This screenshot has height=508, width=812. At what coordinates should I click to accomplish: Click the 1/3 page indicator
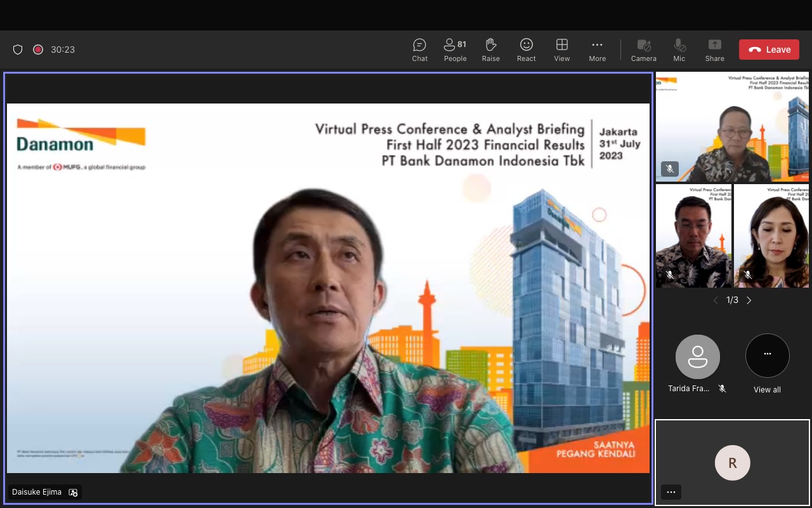732,300
